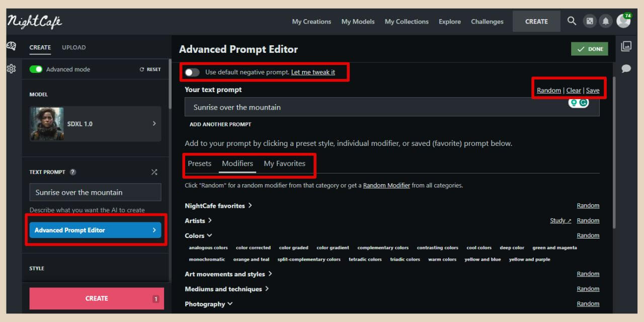This screenshot has width=644, height=322.
Task: Switch to the My Favorites tab
Action: click(x=284, y=164)
